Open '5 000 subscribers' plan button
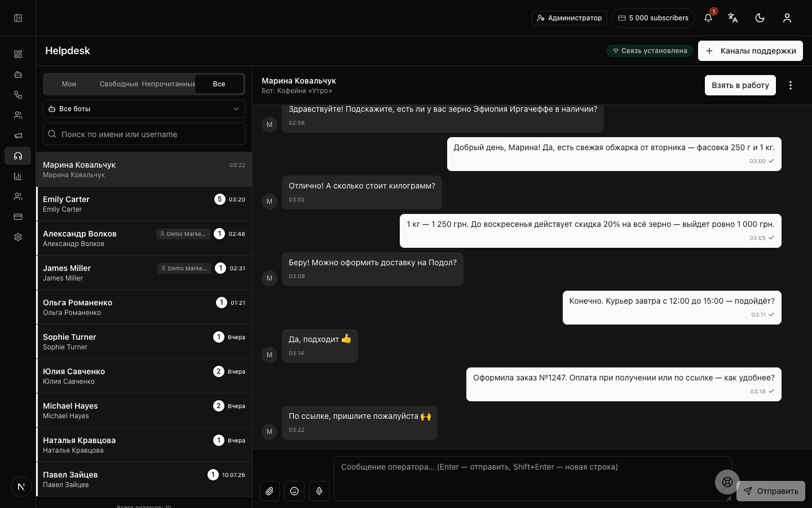 click(653, 18)
